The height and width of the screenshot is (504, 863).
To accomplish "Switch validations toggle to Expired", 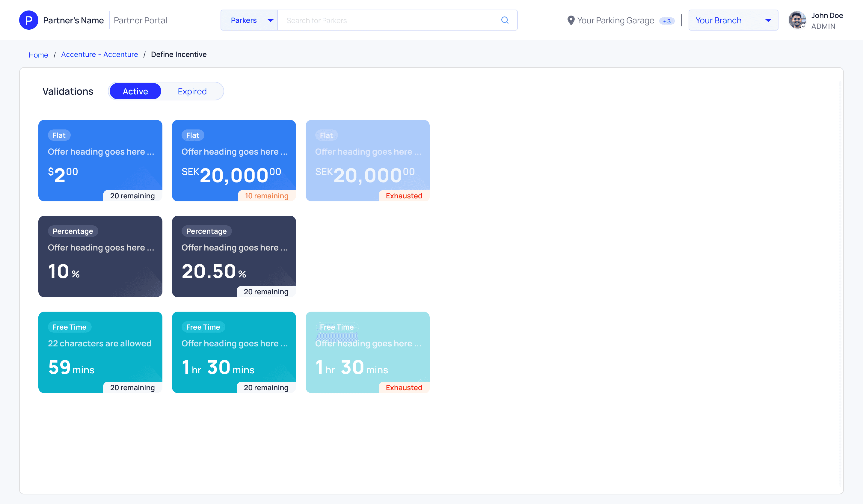I will point(192,91).
